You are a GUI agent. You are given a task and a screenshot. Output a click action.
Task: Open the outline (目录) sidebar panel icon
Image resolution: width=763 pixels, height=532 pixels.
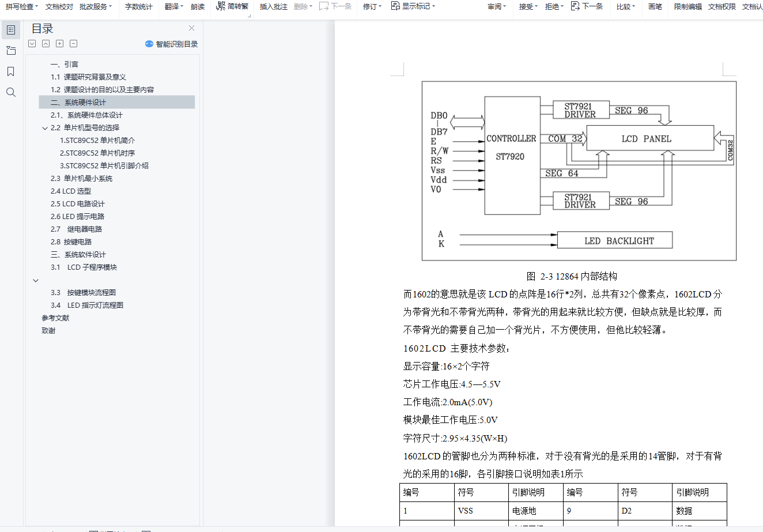[x=11, y=30]
